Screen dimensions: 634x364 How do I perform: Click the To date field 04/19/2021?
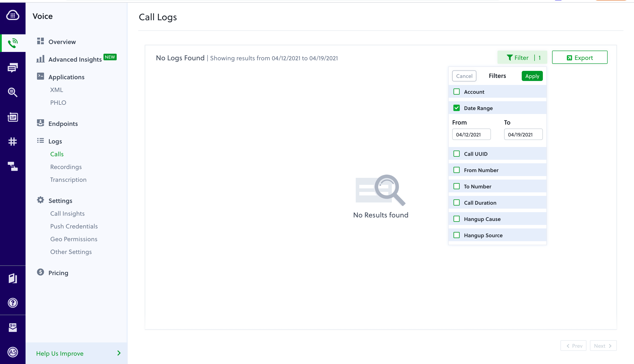coord(523,134)
